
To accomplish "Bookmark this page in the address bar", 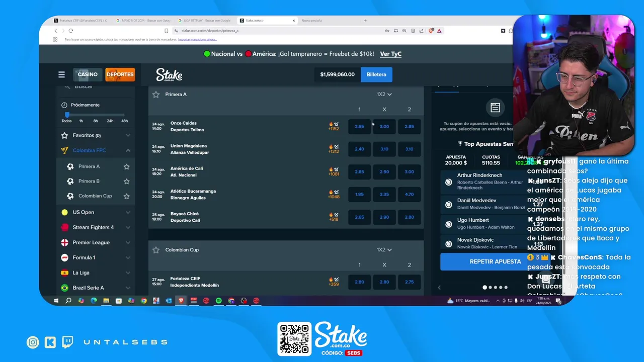I will pos(167,31).
